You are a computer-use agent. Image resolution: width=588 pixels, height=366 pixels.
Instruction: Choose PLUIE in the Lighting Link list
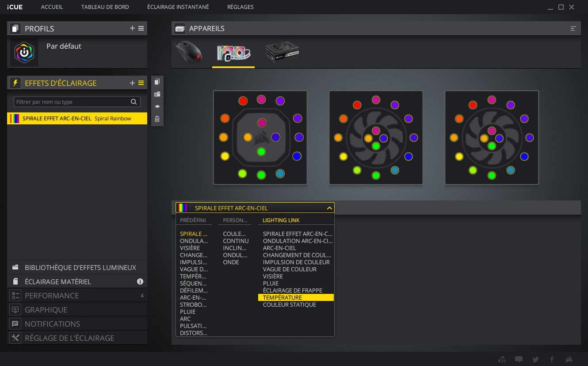coord(271,283)
